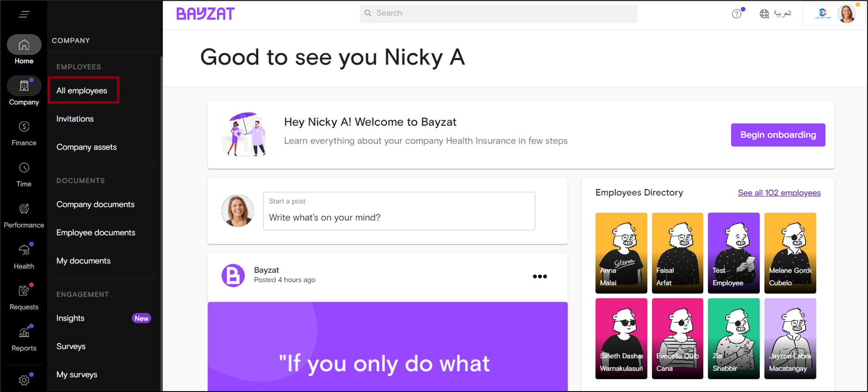Open the Company building icon
Screen dimensions: 868x392
click(24, 86)
